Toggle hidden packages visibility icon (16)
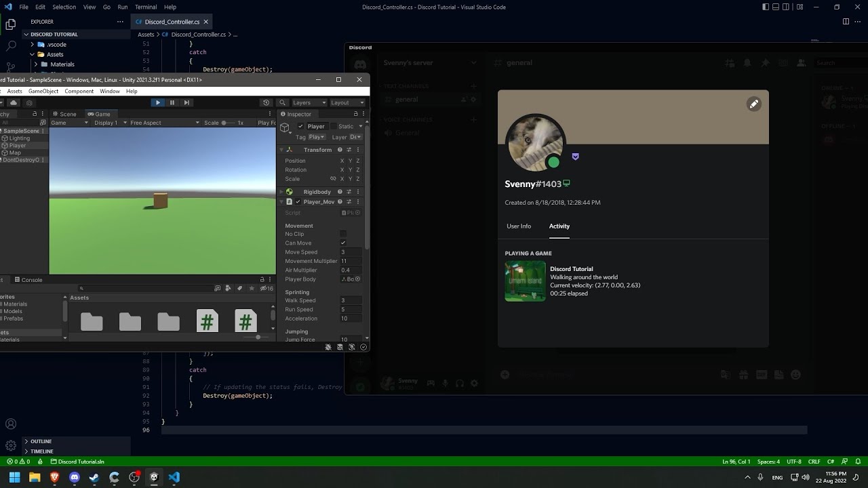 (x=267, y=288)
